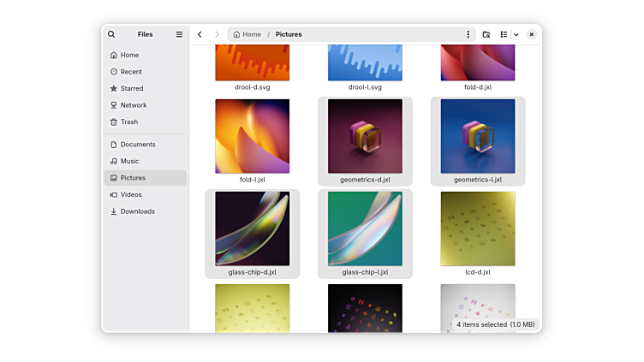Image resolution: width=644 pixels, height=362 pixels.
Task: Click the geometrics-l.jxl image thumbnail
Action: [x=478, y=136]
